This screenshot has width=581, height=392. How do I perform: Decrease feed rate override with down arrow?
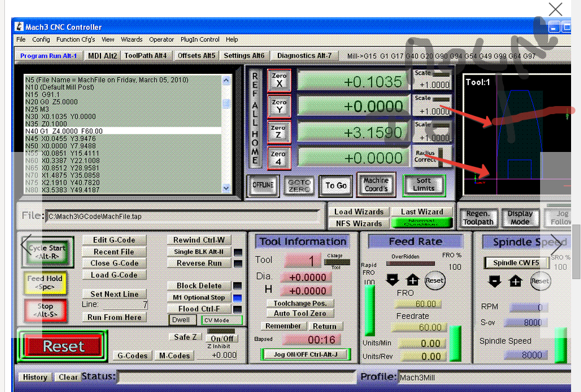[393, 280]
